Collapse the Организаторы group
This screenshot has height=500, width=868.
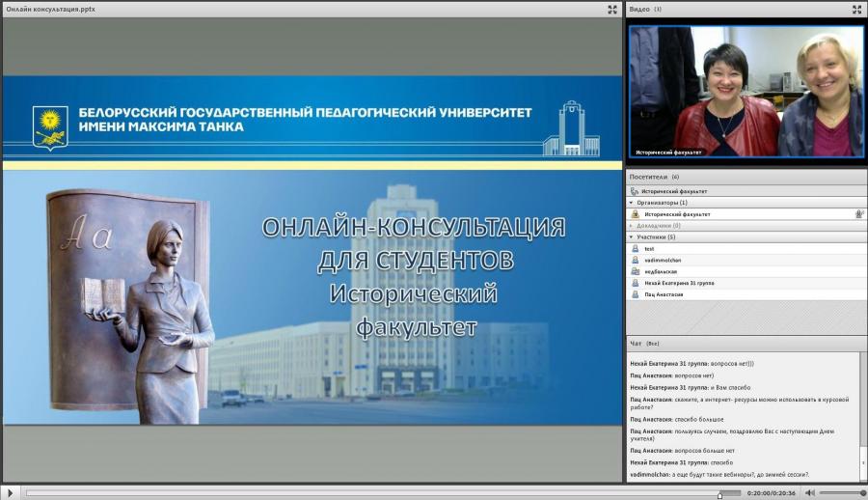[631, 203]
